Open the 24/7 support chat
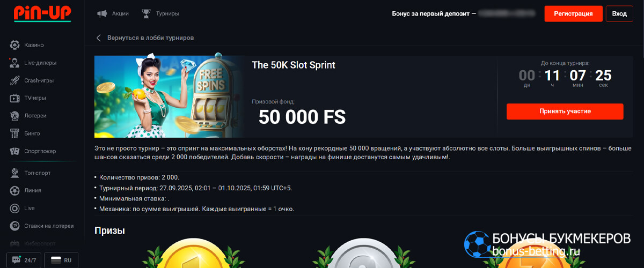This screenshot has height=268, width=644. [x=23, y=260]
